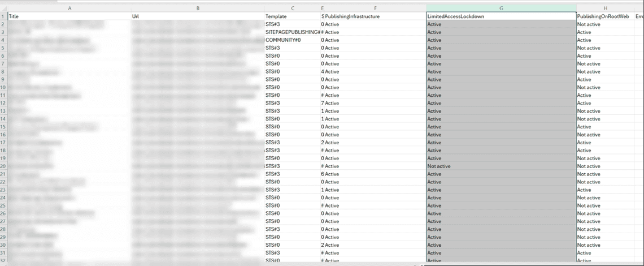644x266 pixels.
Task: Select row 8 header
Action: coord(4,72)
